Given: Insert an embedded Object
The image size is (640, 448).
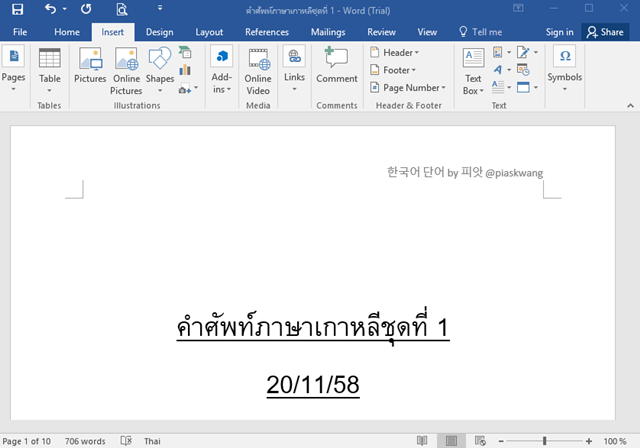Looking at the screenshot, I should coord(527,87).
